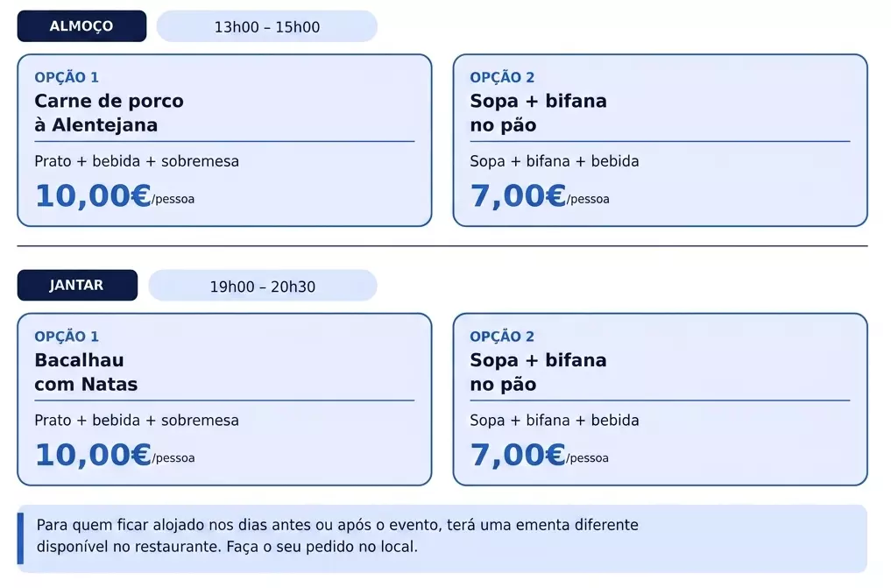This screenshot has width=891, height=588.
Task: Select "Sopa + bifana + bebida" text at dinner
Action: [555, 421]
